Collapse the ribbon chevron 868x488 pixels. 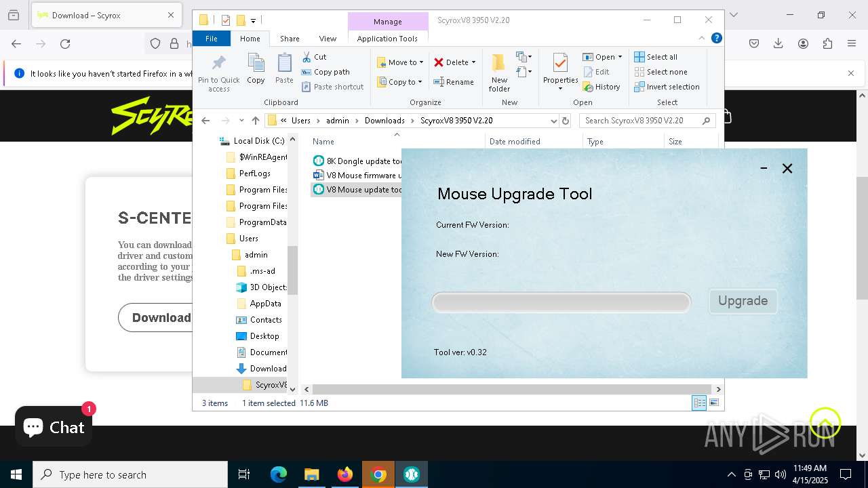pyautogui.click(x=702, y=38)
